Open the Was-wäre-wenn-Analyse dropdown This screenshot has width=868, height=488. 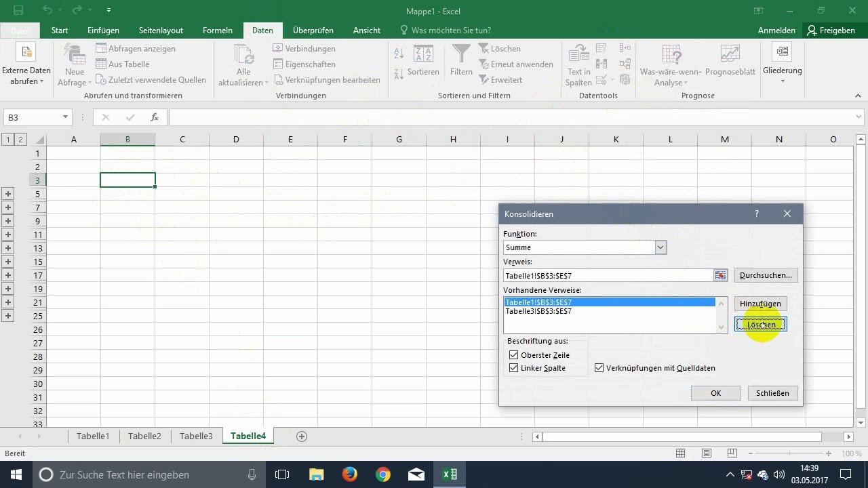(x=686, y=83)
